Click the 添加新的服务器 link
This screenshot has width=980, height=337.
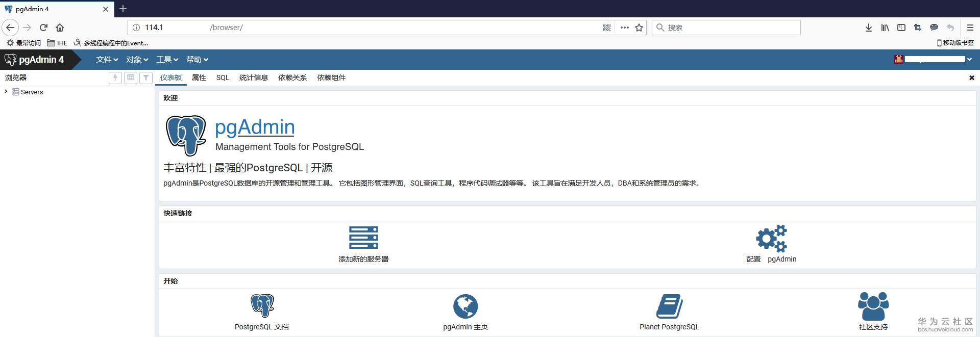[363, 259]
